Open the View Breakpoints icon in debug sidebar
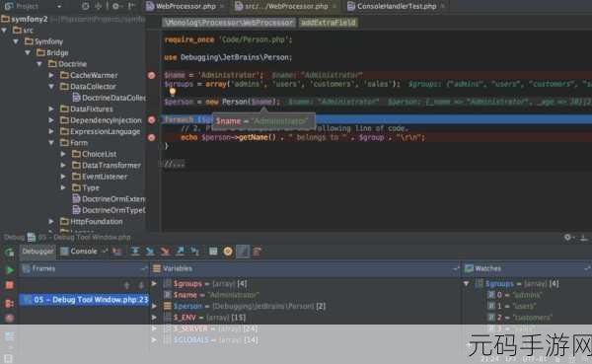 10,303
